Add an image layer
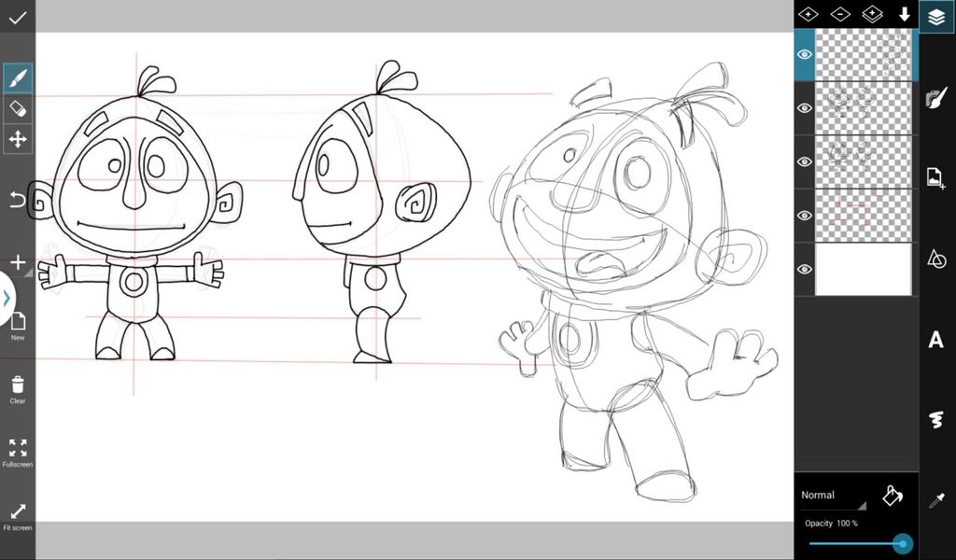Image resolution: width=956 pixels, height=560 pixels. click(936, 178)
